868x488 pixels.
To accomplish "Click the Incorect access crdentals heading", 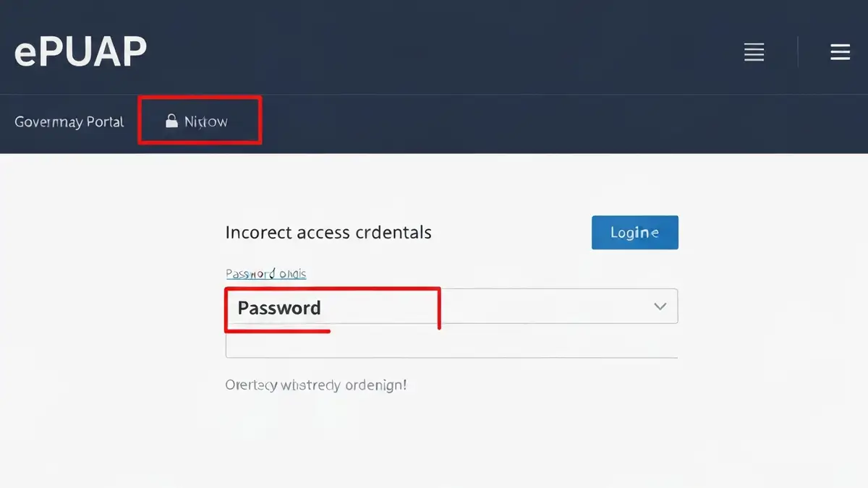I will click(x=328, y=232).
